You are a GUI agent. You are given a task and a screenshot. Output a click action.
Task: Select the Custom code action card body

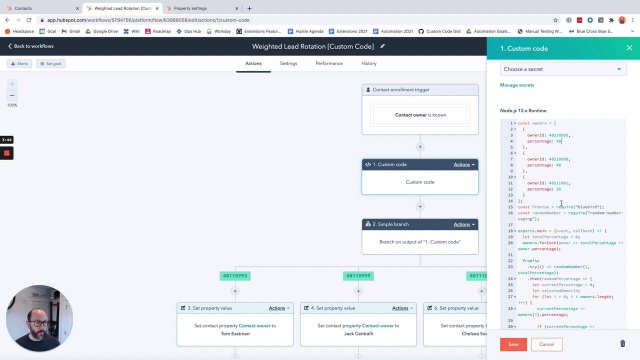420,182
